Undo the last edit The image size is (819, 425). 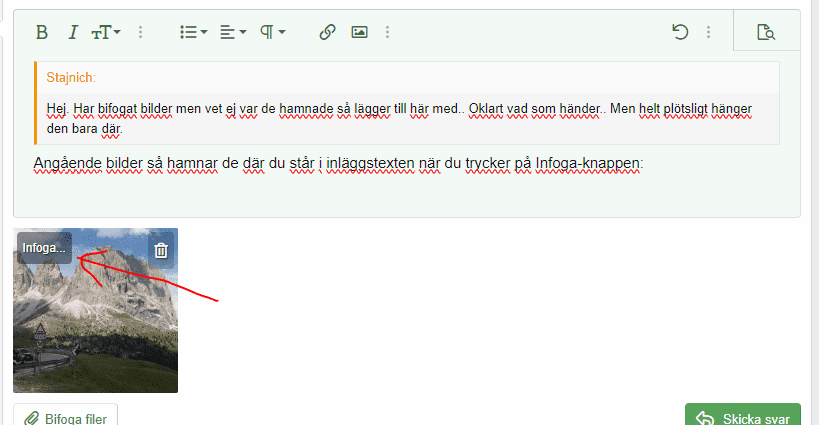[680, 32]
